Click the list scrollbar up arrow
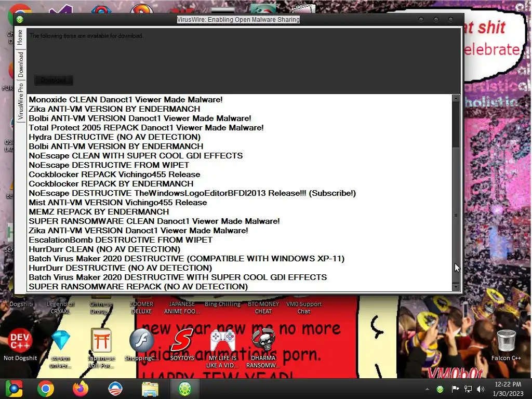The height and width of the screenshot is (399, 532). pos(456,98)
